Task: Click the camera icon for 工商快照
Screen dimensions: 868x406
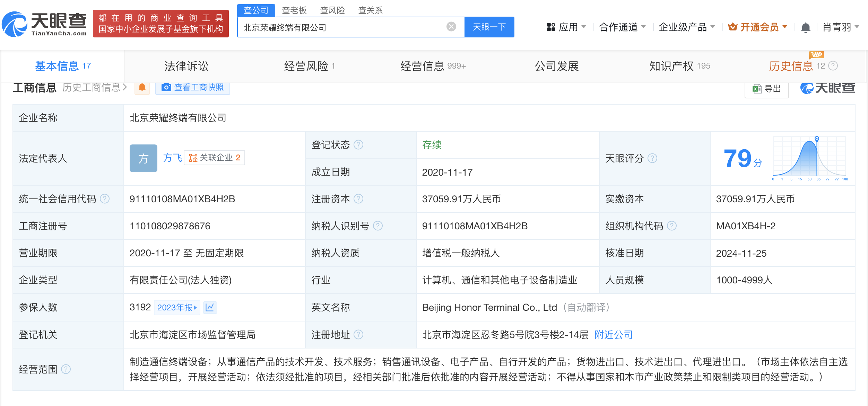Action: tap(166, 87)
